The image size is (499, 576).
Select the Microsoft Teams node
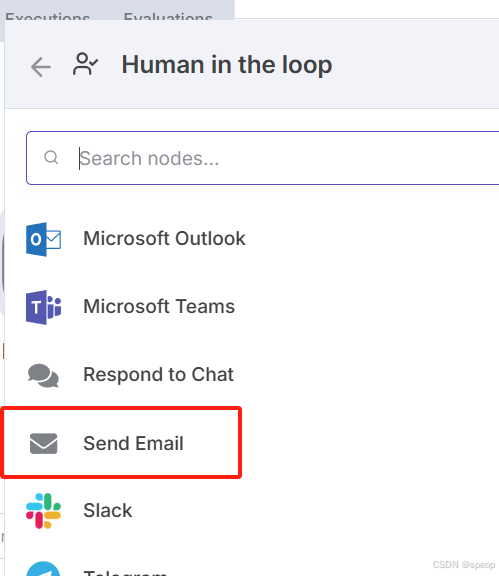coord(252,307)
